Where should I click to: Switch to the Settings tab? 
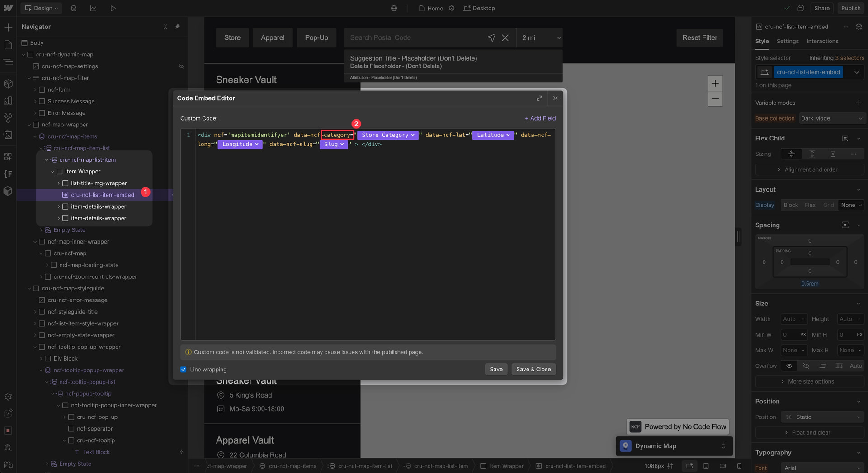pyautogui.click(x=788, y=41)
